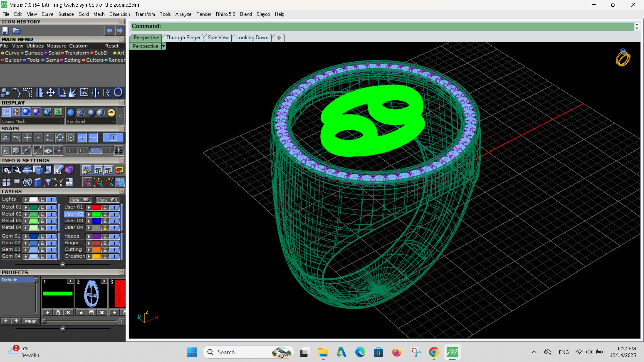This screenshot has width=644, height=362.
Task: Click the red User 01 color swatch
Action: [x=96, y=207]
